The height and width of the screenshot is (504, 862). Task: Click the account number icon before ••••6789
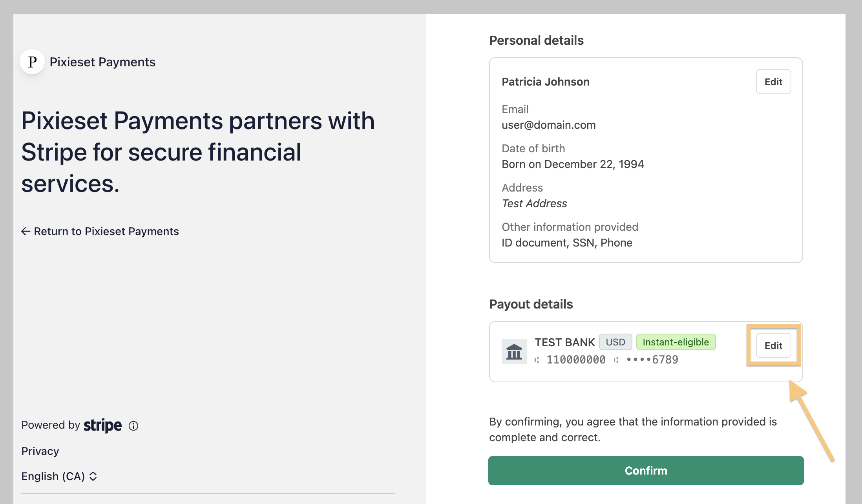click(x=616, y=360)
